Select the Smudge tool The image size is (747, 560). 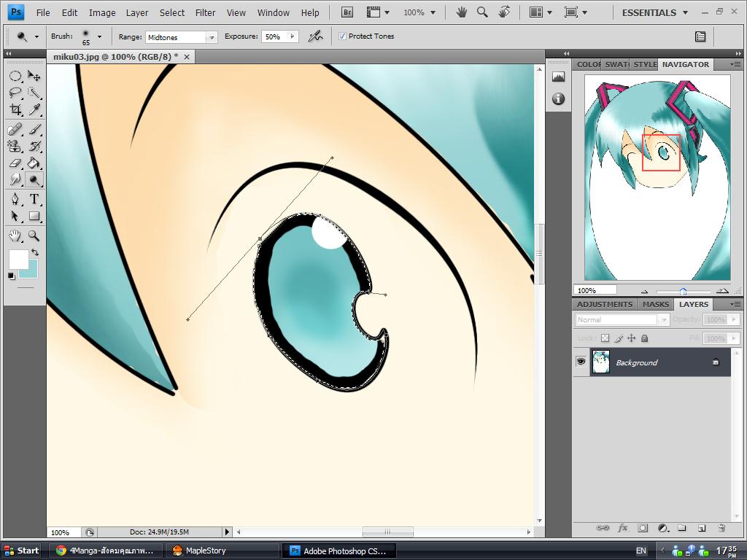(x=15, y=179)
